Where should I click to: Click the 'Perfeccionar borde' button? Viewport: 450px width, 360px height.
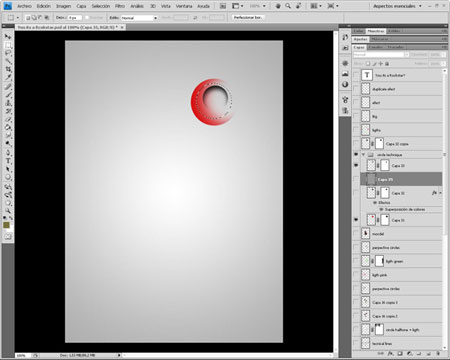pyautogui.click(x=247, y=17)
